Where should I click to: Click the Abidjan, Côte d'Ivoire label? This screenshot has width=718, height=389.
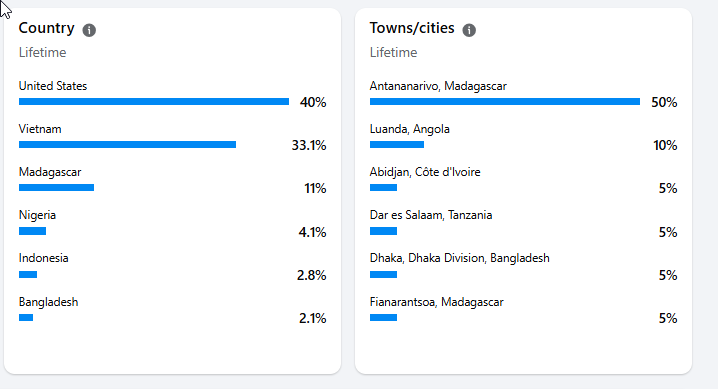point(425,172)
